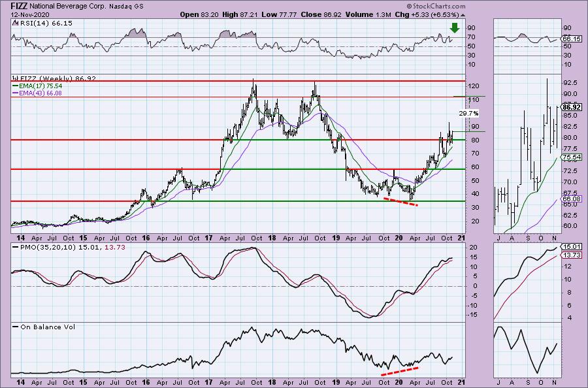Click the Close 86.92 value in header
The width and height of the screenshot is (588, 388).
click(321, 14)
